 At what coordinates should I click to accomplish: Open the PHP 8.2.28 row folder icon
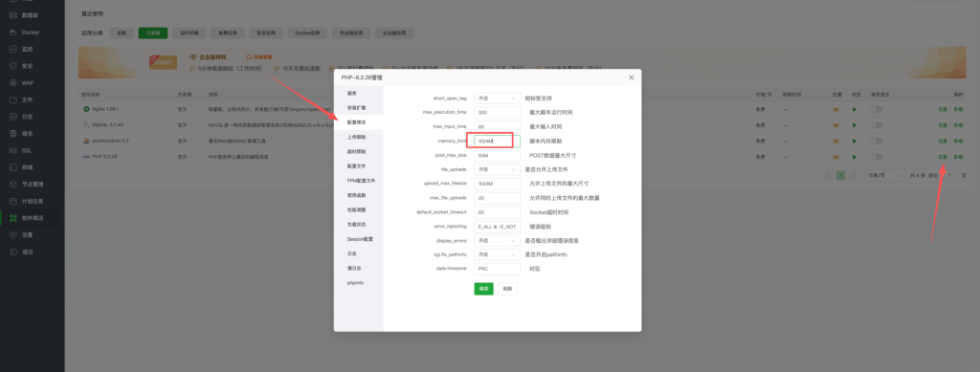836,157
